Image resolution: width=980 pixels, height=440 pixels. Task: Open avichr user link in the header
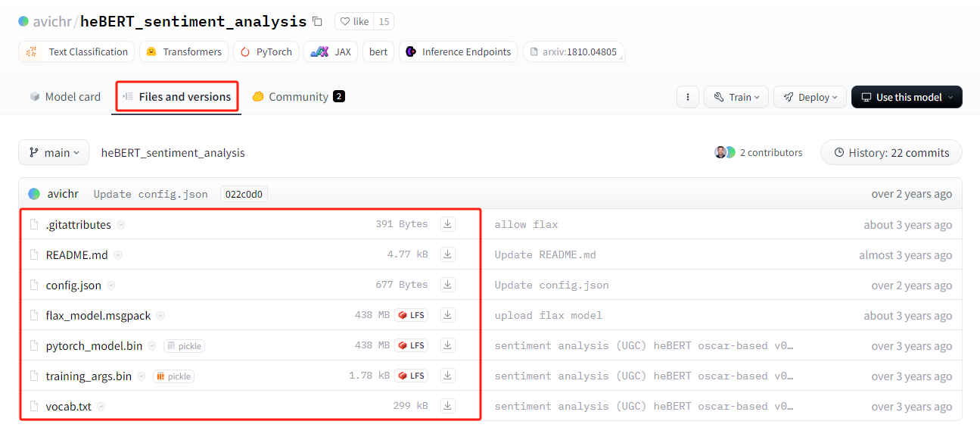tap(63, 194)
